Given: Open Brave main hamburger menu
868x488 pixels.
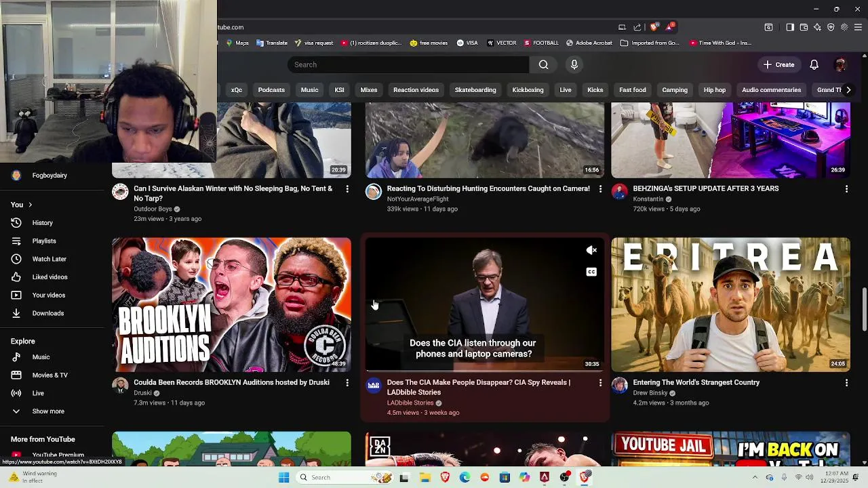Looking at the screenshot, I should tap(858, 27).
